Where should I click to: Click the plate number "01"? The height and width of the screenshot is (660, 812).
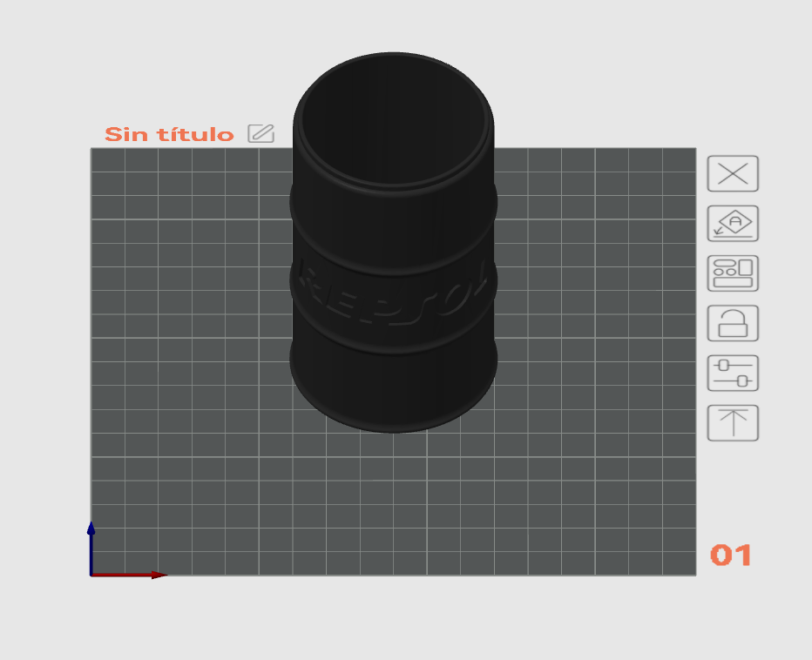[730, 556]
